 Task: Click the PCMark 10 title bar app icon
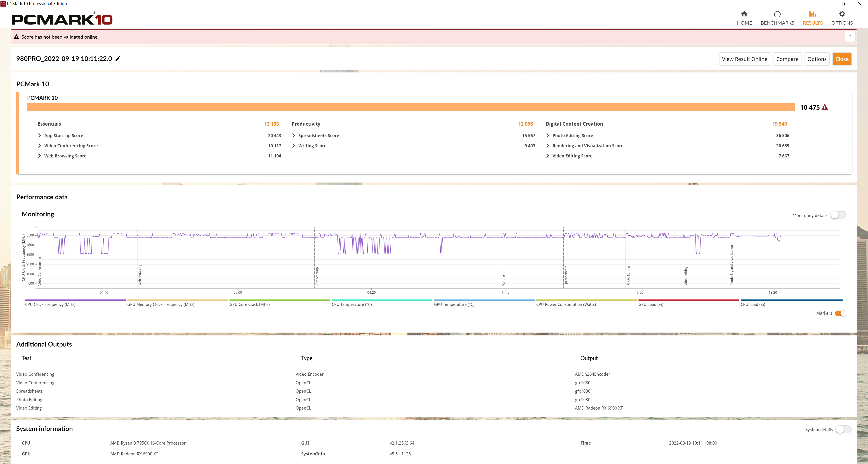(3, 4)
